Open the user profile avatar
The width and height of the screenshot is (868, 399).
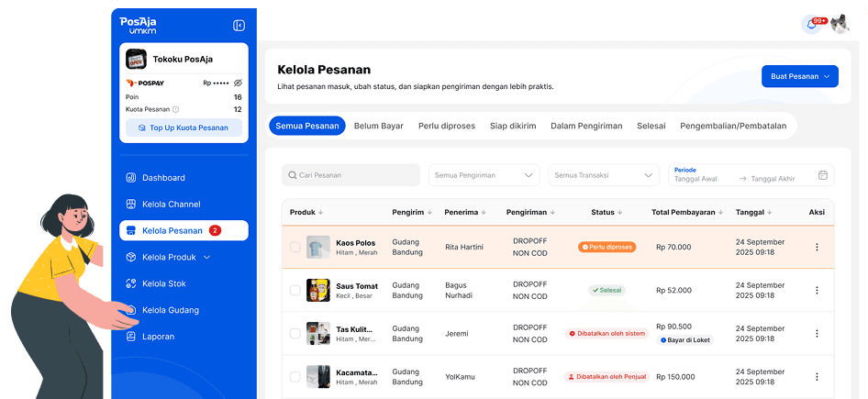(840, 25)
